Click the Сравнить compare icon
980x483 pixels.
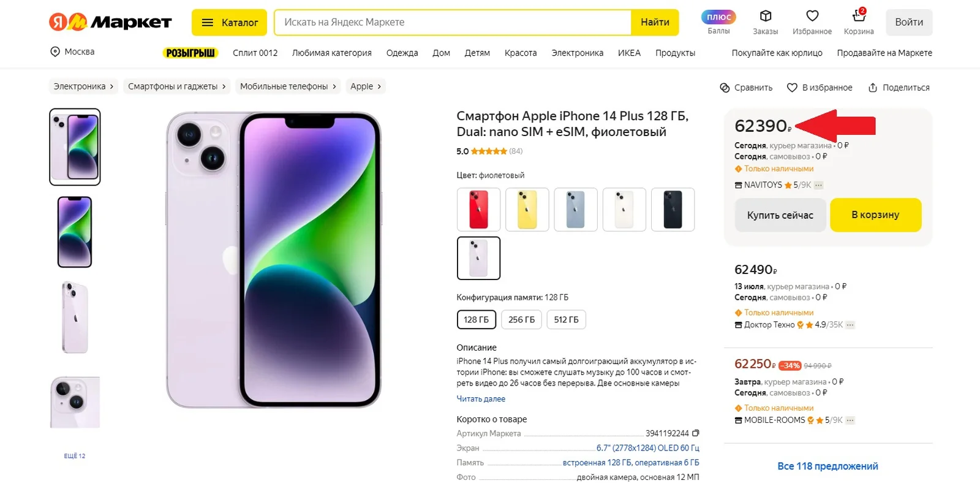coord(725,88)
